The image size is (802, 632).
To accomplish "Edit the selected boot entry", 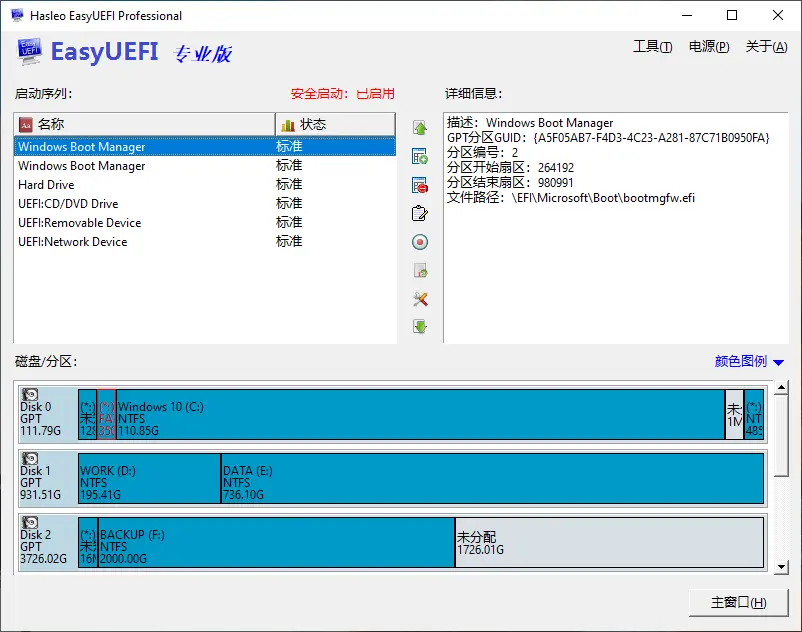I will [x=420, y=212].
